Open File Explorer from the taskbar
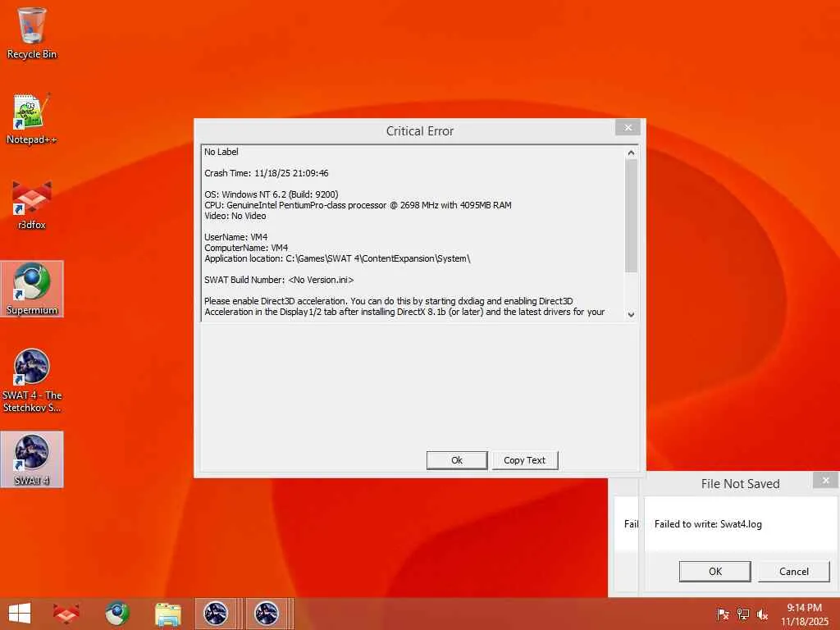This screenshot has width=840, height=630. (x=167, y=614)
